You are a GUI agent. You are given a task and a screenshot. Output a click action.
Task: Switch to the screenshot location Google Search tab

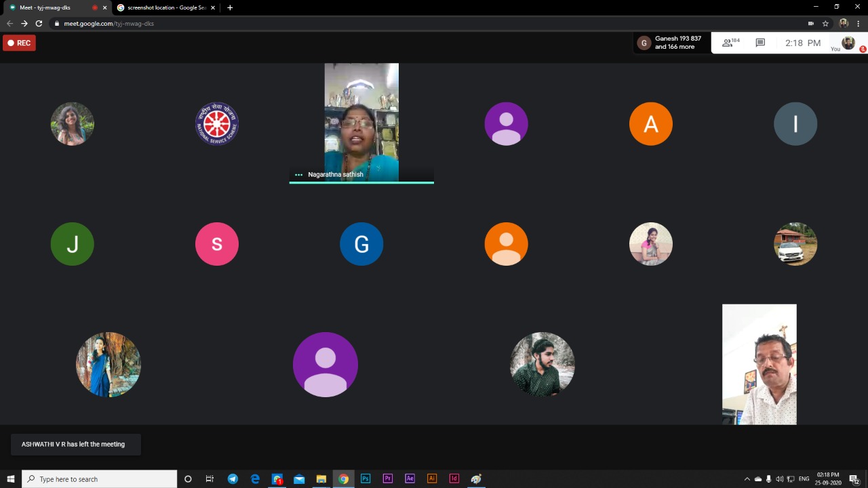pos(166,7)
